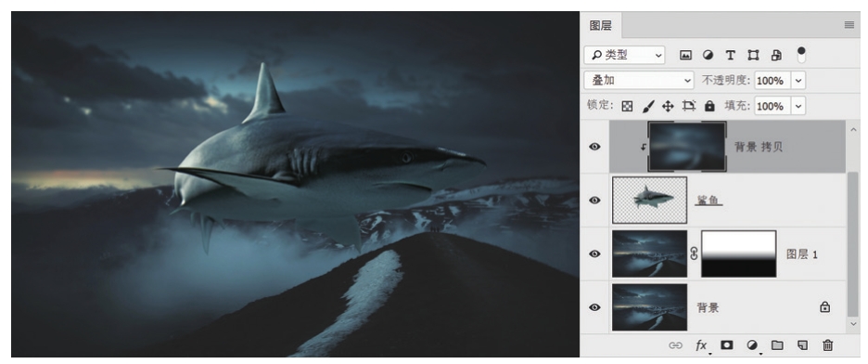Lock all padlock icon
The image size is (868, 364).
(x=709, y=106)
